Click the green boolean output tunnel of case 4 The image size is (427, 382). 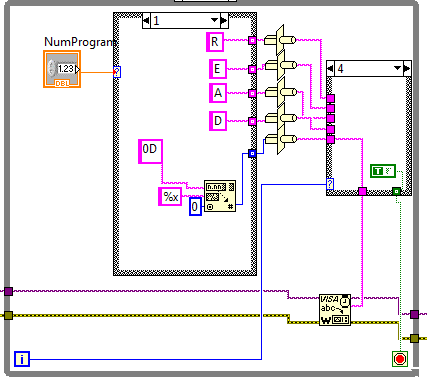coord(396,191)
